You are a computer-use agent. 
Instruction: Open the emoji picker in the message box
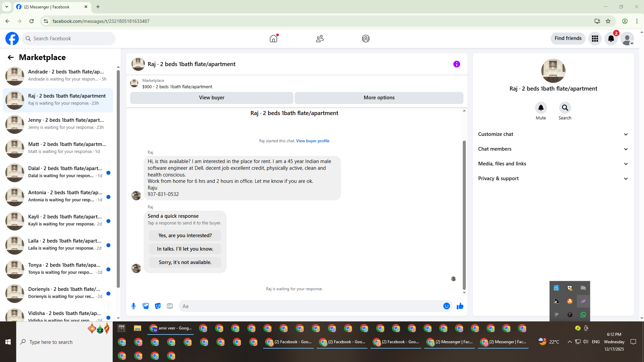click(446, 306)
